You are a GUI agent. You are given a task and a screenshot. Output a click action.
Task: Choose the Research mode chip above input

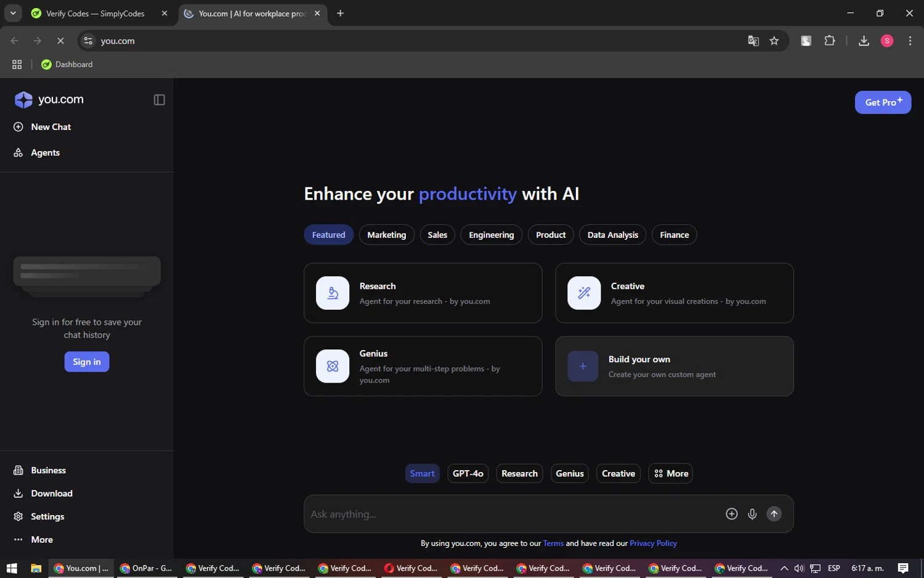coord(519,473)
